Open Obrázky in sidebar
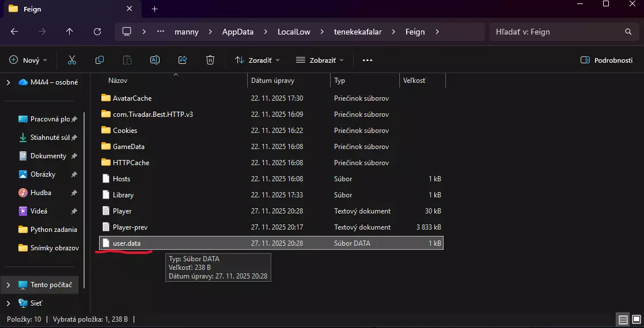Viewport: 644px width, 328px height. pos(48,174)
